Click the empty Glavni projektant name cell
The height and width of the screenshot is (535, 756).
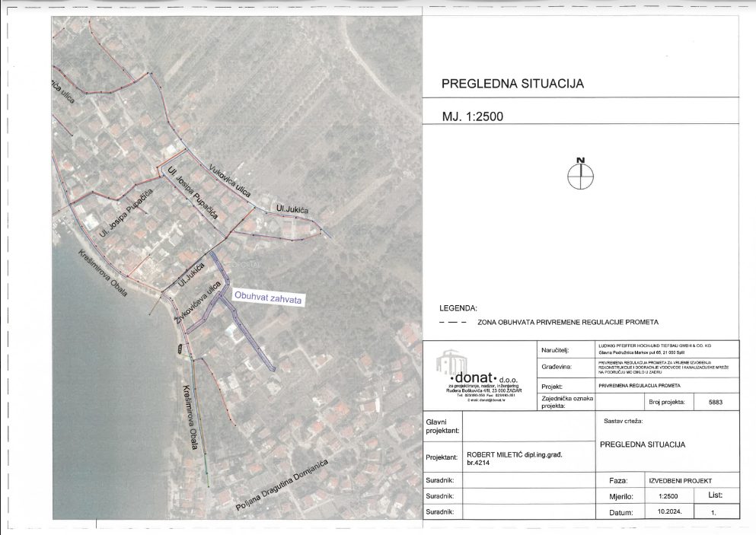(x=529, y=426)
